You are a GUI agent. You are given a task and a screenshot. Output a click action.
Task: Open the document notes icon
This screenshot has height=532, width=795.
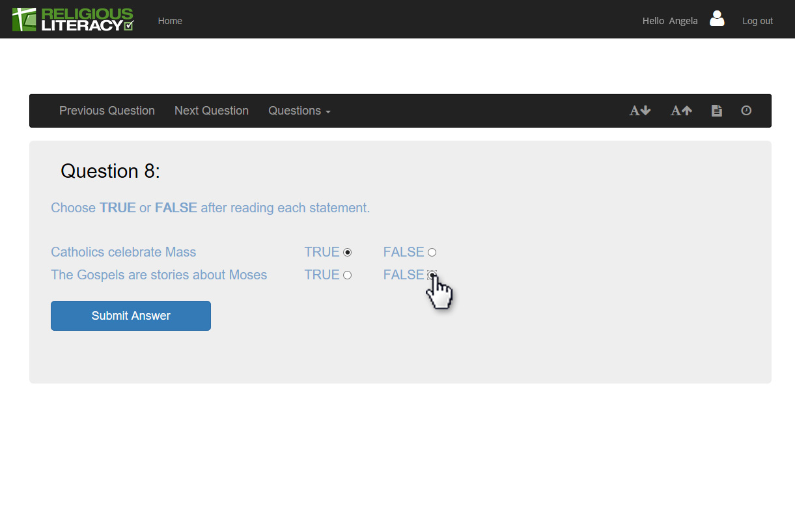click(x=716, y=111)
